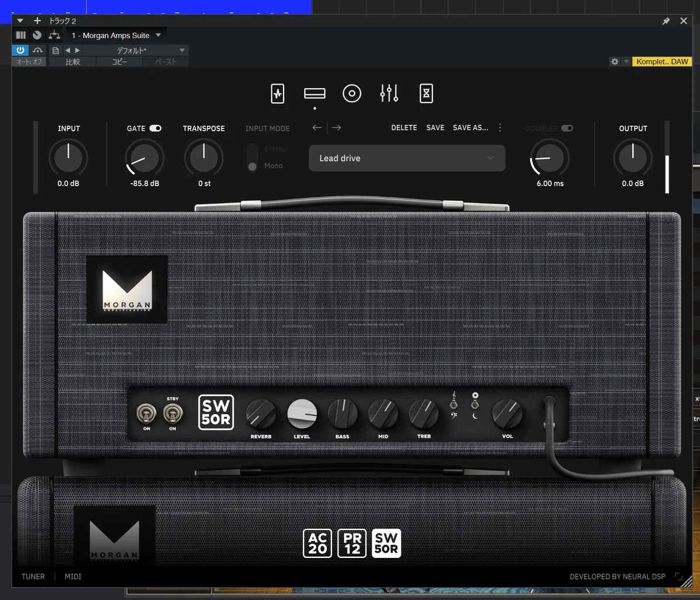
Task: Click the plugin bypass power button
Action: coord(20,50)
